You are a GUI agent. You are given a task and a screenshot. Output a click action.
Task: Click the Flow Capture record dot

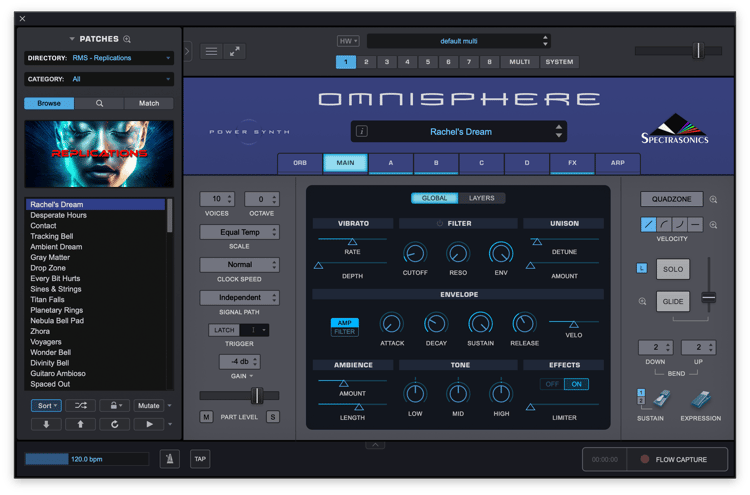645,459
